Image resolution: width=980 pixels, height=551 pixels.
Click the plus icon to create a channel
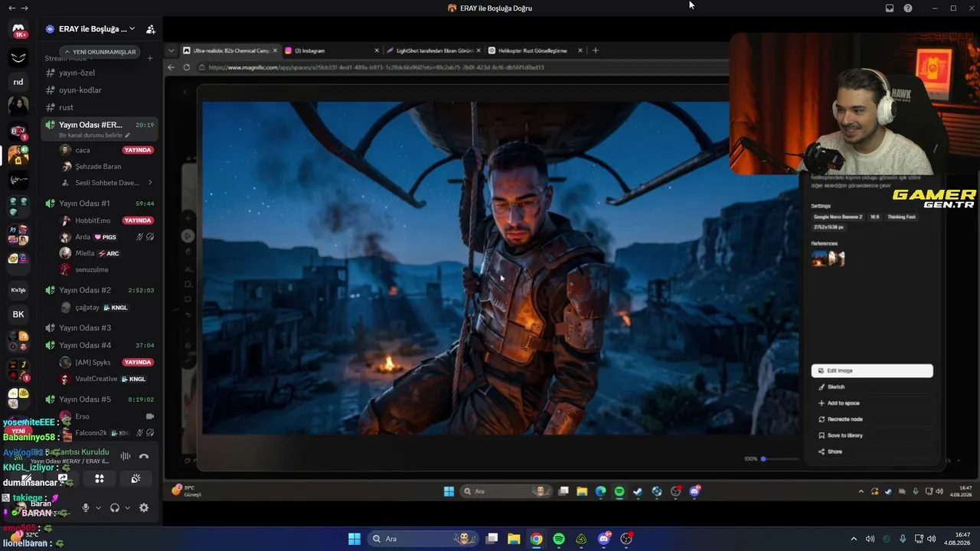coord(150,58)
